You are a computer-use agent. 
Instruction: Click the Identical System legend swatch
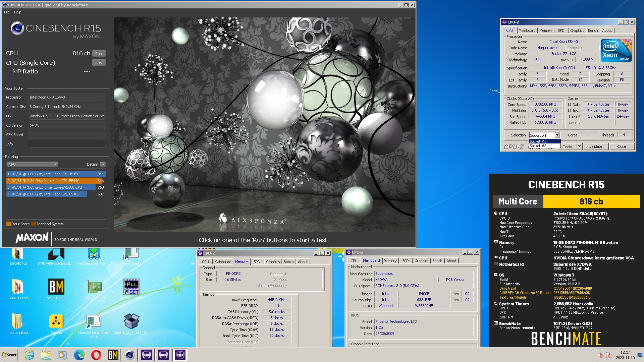tap(34, 224)
